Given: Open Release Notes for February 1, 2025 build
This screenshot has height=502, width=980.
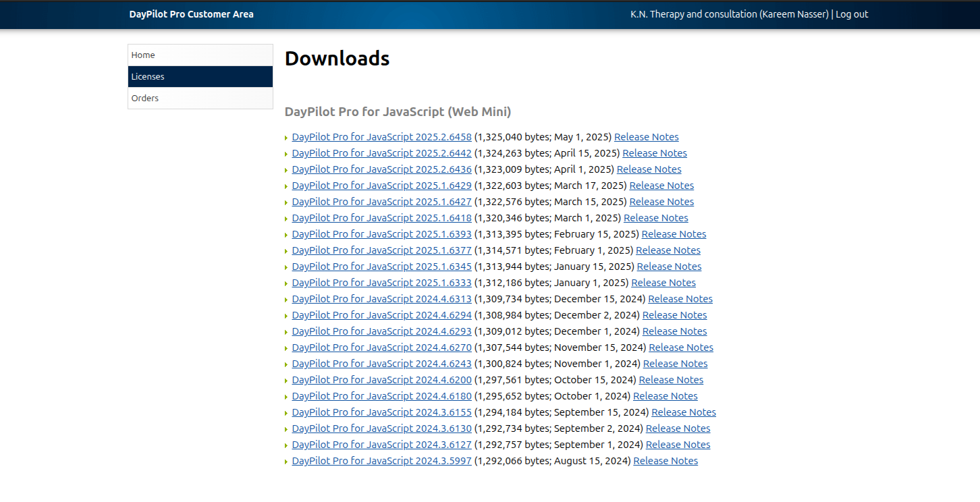Looking at the screenshot, I should (x=668, y=250).
